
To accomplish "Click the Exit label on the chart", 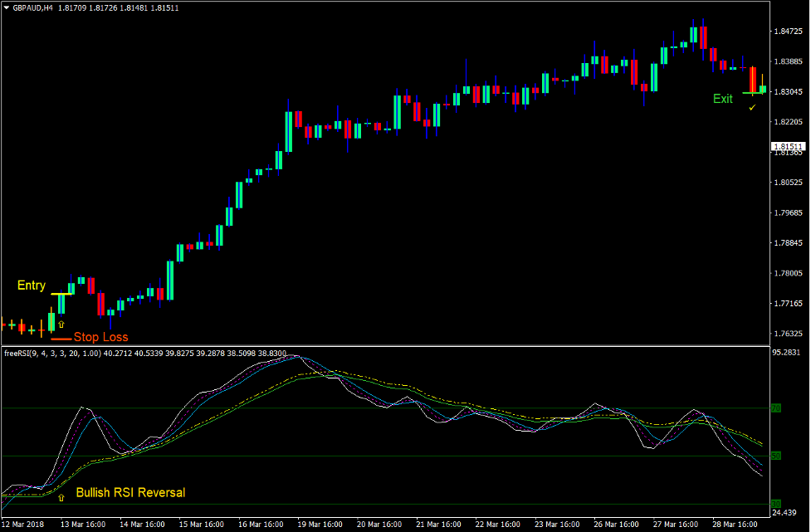I will [x=723, y=98].
